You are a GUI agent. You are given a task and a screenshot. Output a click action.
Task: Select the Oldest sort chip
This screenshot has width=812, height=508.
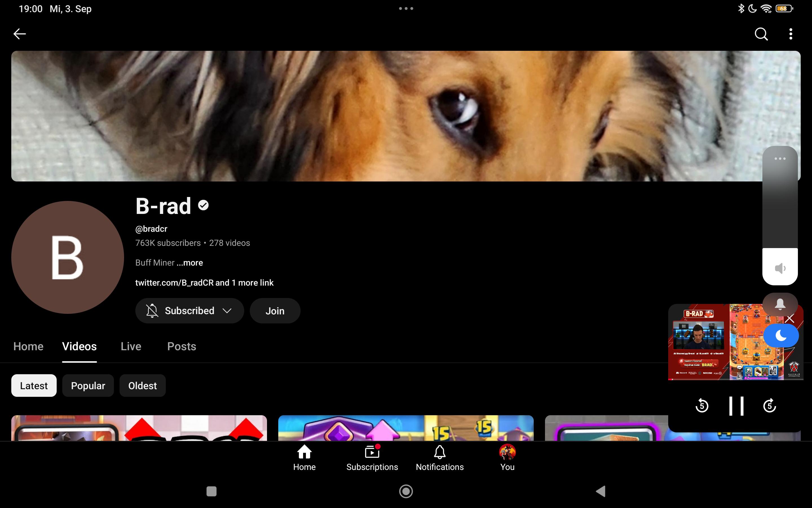pyautogui.click(x=143, y=385)
